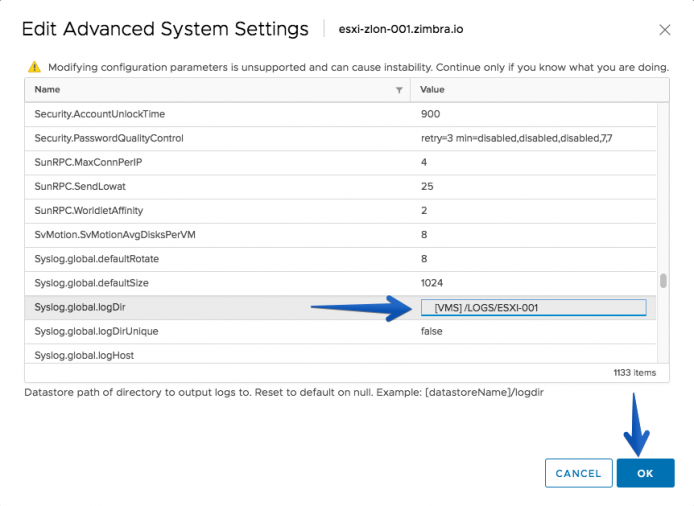This screenshot has width=694, height=506.
Task: Click the yellow warning triangle icon
Action: (x=34, y=67)
